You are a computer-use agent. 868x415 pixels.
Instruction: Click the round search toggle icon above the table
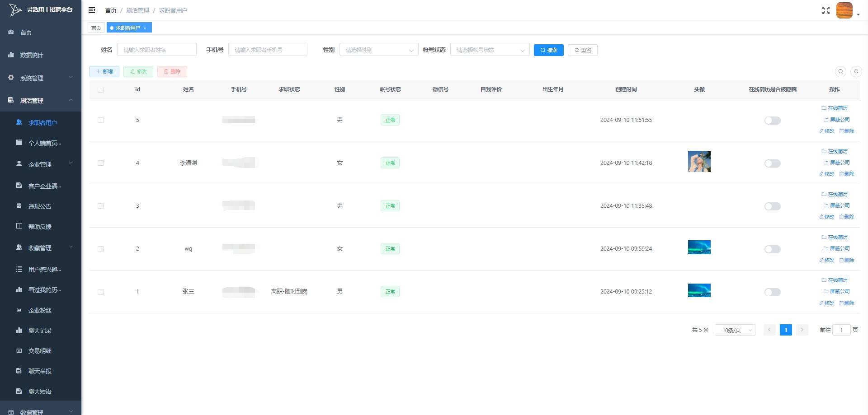click(x=840, y=71)
